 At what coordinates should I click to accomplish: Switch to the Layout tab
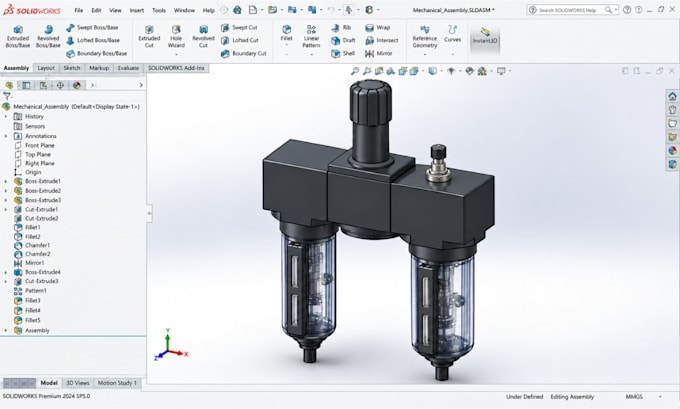[x=46, y=68]
